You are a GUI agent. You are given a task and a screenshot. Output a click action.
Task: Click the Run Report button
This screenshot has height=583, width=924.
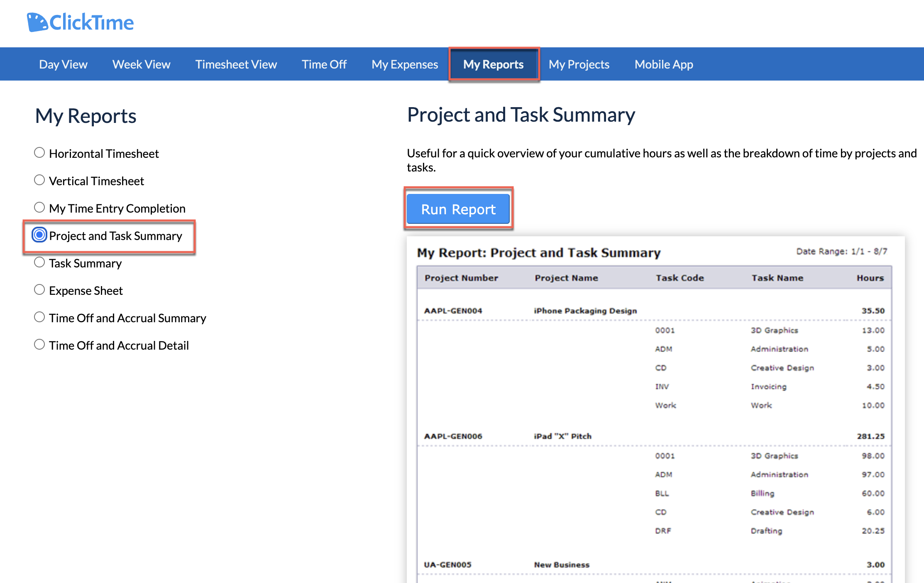click(458, 209)
